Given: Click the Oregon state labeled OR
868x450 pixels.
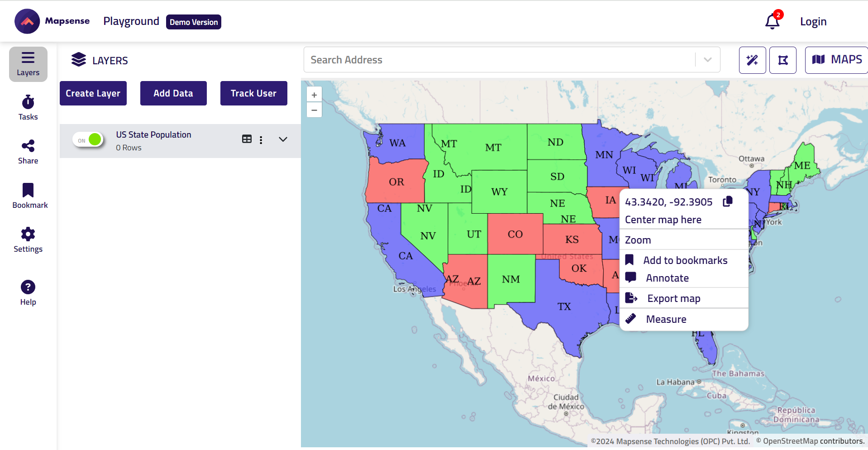Looking at the screenshot, I should click(x=396, y=182).
